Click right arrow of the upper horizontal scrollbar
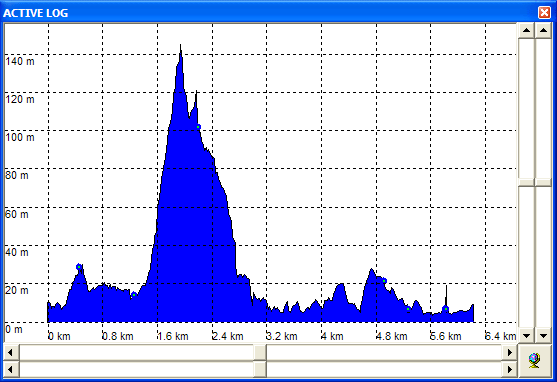Viewport: 557px width, 382px height. pos(510,352)
